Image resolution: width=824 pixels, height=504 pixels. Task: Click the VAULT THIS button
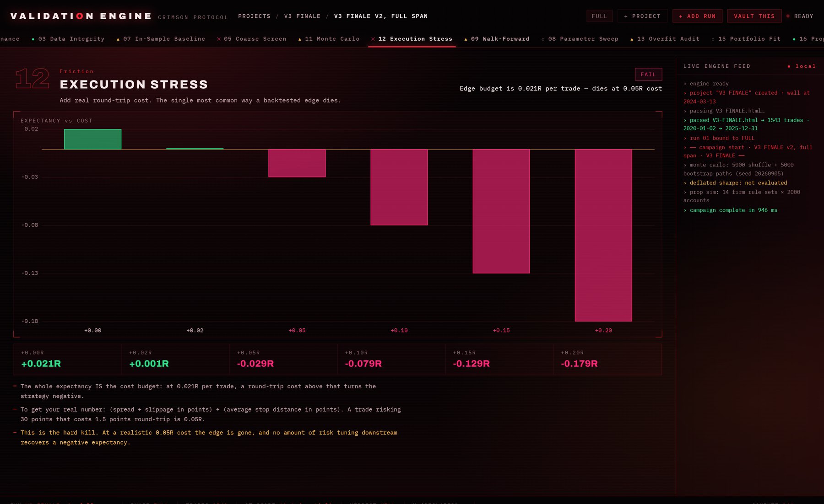[x=754, y=16]
